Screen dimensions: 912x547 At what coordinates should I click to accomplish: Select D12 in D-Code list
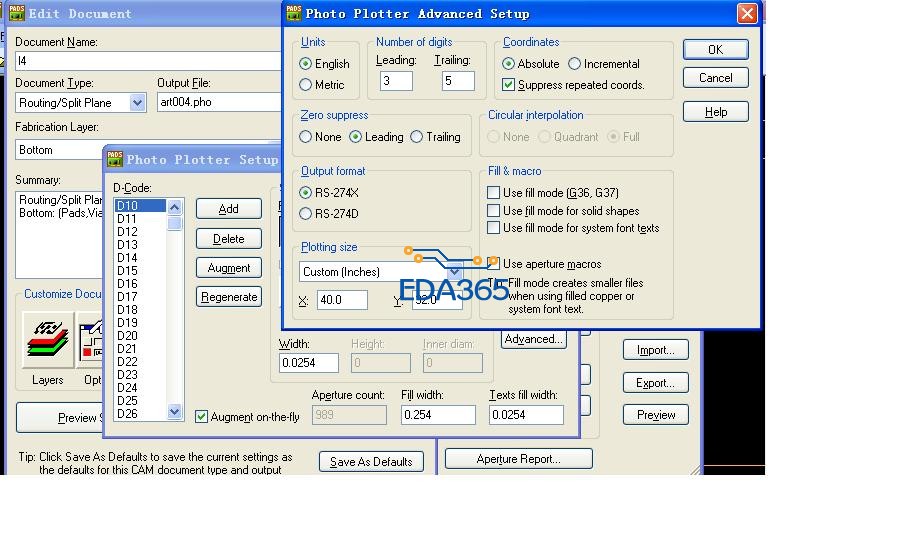click(x=140, y=232)
